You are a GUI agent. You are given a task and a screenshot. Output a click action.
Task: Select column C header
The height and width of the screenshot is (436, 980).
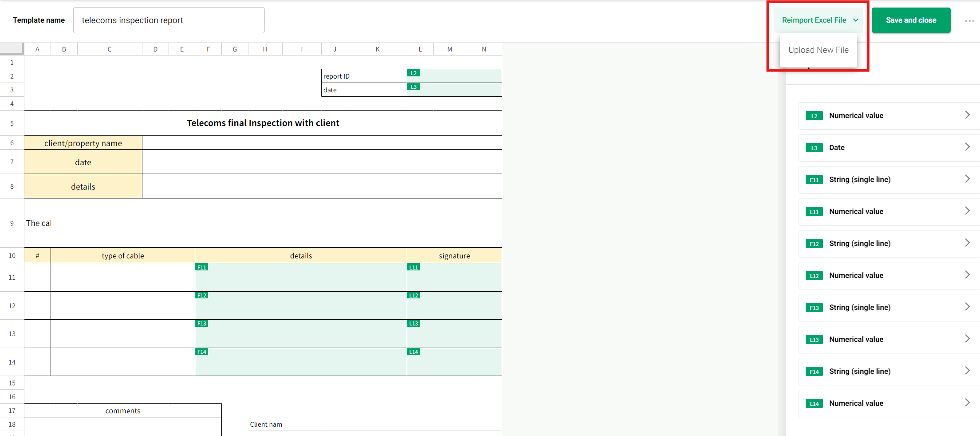110,49
